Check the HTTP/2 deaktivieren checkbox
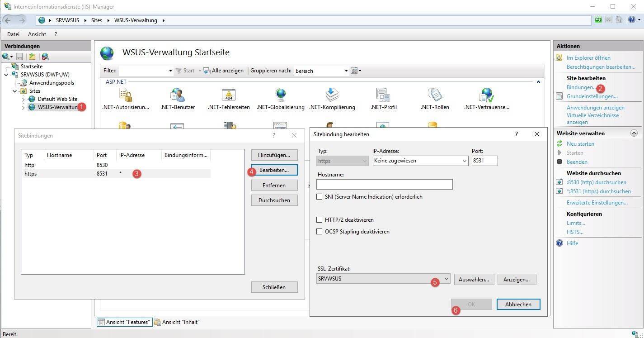This screenshot has height=338, width=644. click(320, 220)
